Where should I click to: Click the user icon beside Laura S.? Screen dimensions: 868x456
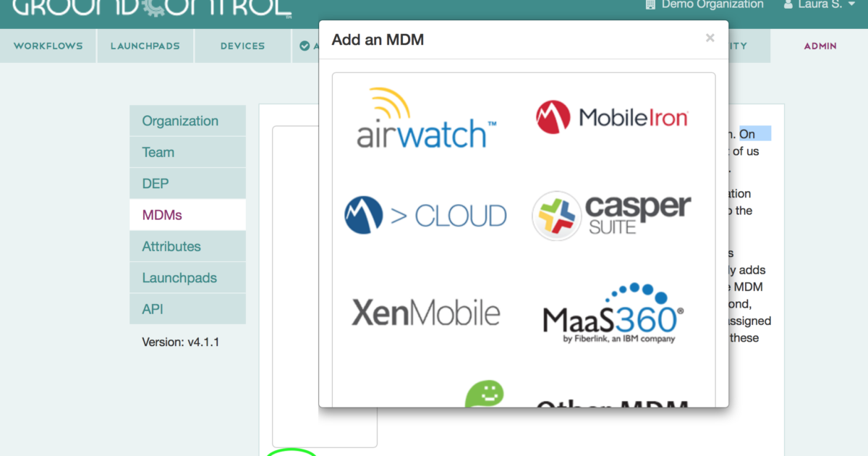[788, 4]
